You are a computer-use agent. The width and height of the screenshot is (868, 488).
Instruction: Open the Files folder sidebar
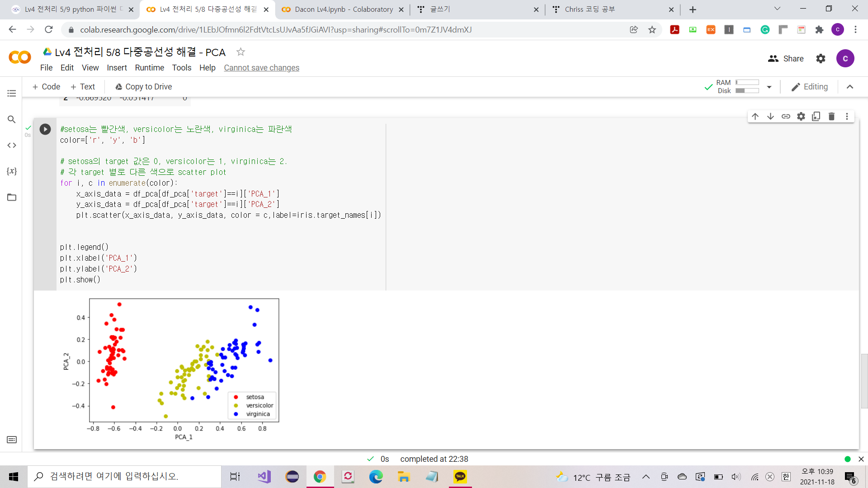pos(12,197)
